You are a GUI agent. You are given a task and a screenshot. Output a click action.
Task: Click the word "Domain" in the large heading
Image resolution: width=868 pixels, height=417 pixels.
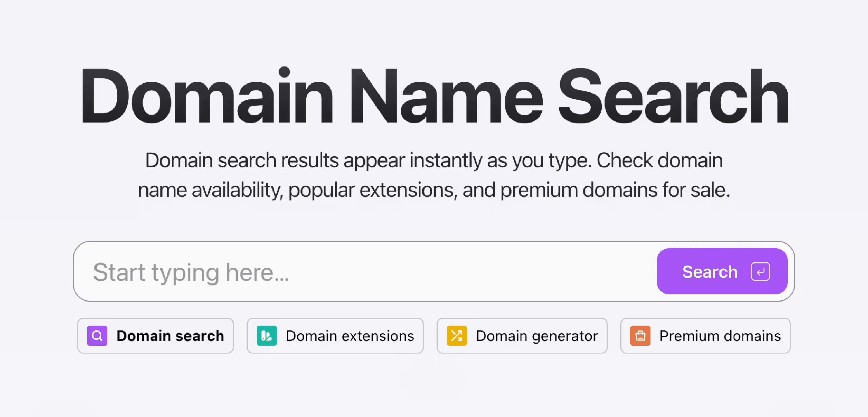coord(206,96)
